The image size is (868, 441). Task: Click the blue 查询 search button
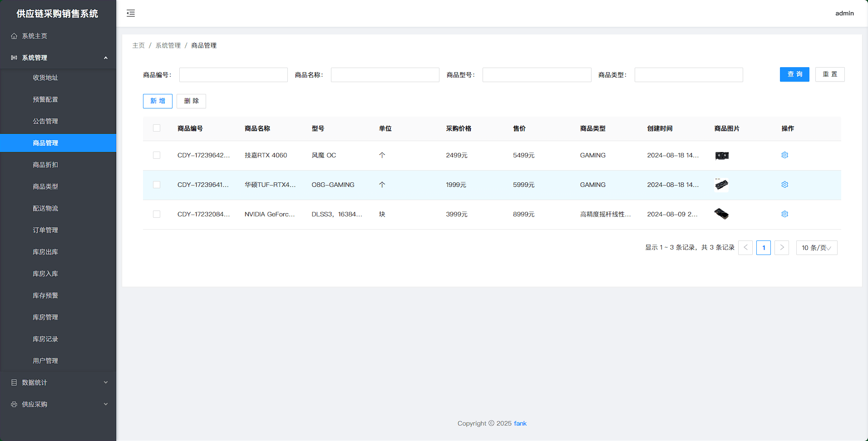click(x=794, y=74)
